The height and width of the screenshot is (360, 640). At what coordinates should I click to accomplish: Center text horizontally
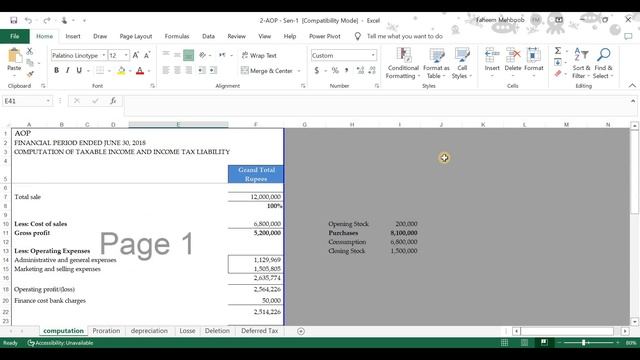click(177, 70)
